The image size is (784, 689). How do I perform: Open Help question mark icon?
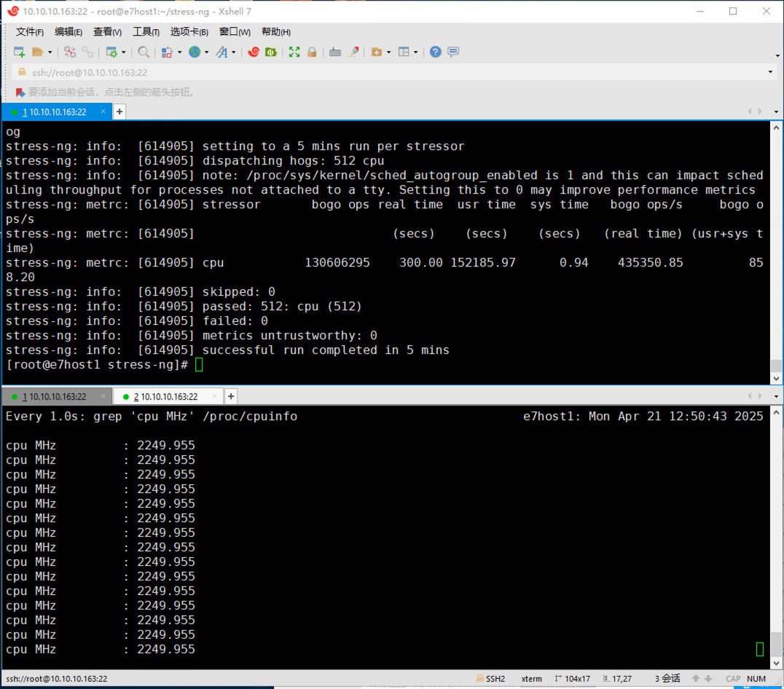pos(436,52)
